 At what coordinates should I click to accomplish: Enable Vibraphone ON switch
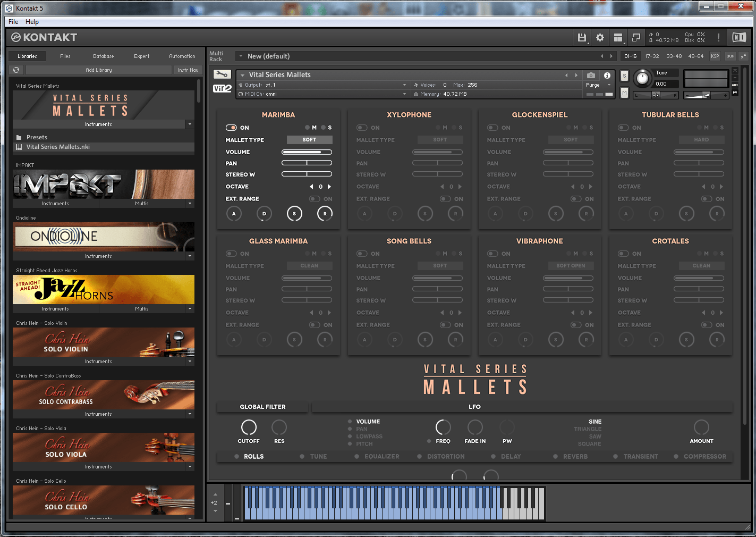tap(492, 254)
